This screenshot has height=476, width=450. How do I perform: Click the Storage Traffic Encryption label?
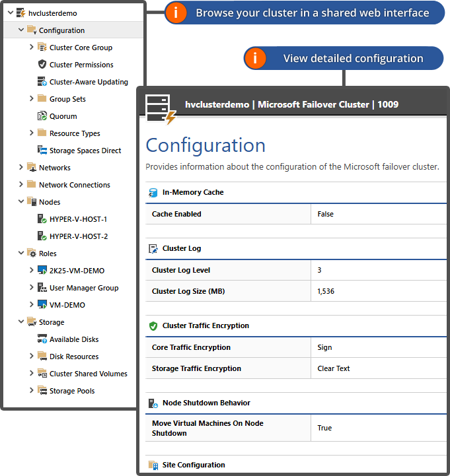pyautogui.click(x=196, y=368)
